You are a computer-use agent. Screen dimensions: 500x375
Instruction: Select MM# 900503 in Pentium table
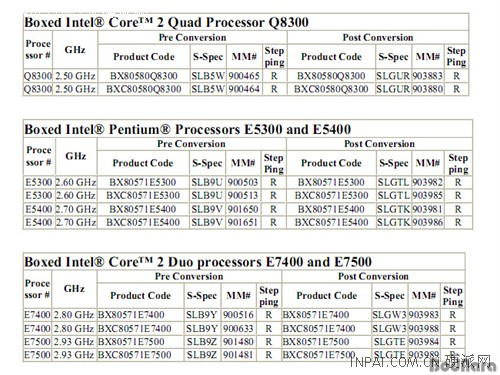tap(243, 182)
